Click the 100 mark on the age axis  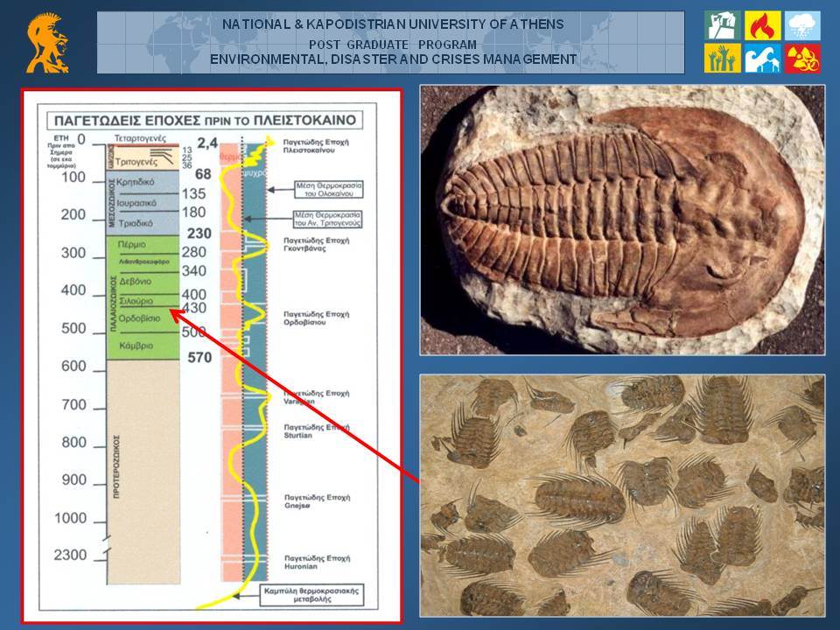coord(73,178)
